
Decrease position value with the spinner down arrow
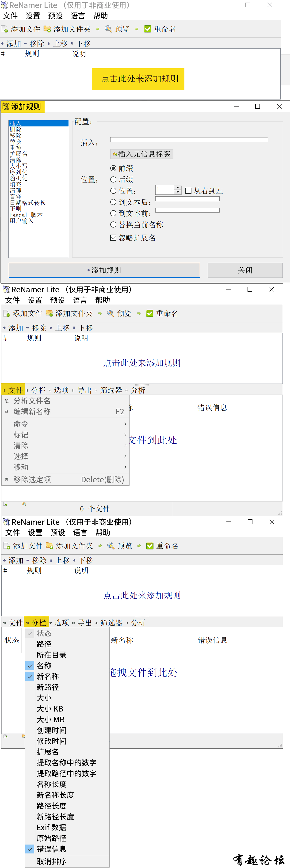pyautogui.click(x=178, y=192)
